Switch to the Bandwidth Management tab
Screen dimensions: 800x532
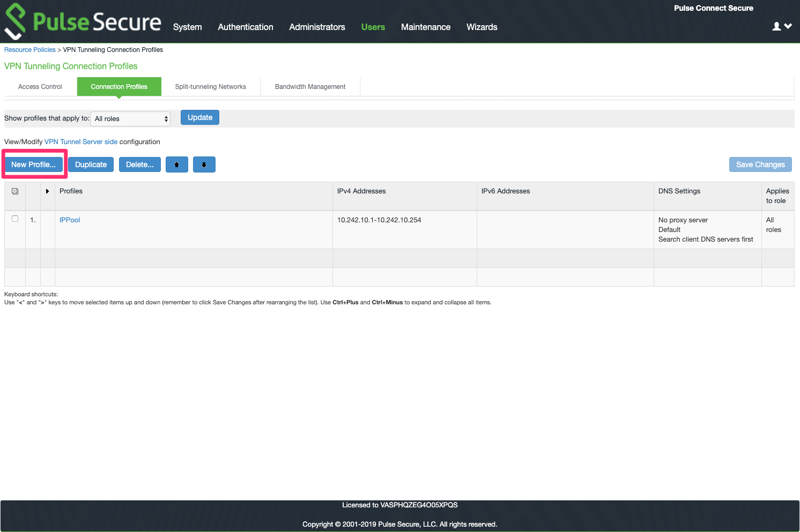tap(310, 86)
